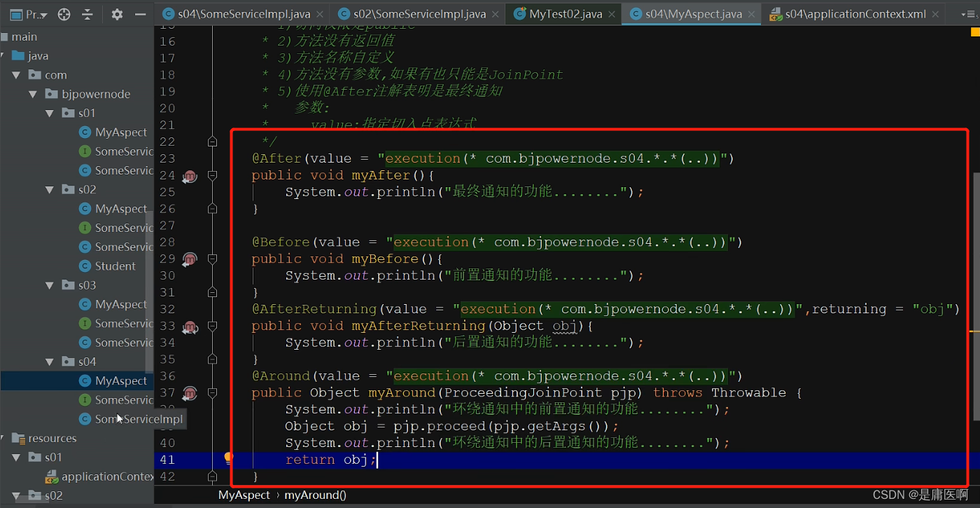The width and height of the screenshot is (980, 508).
Task: Collapse the s04 package node
Action: pos(50,362)
